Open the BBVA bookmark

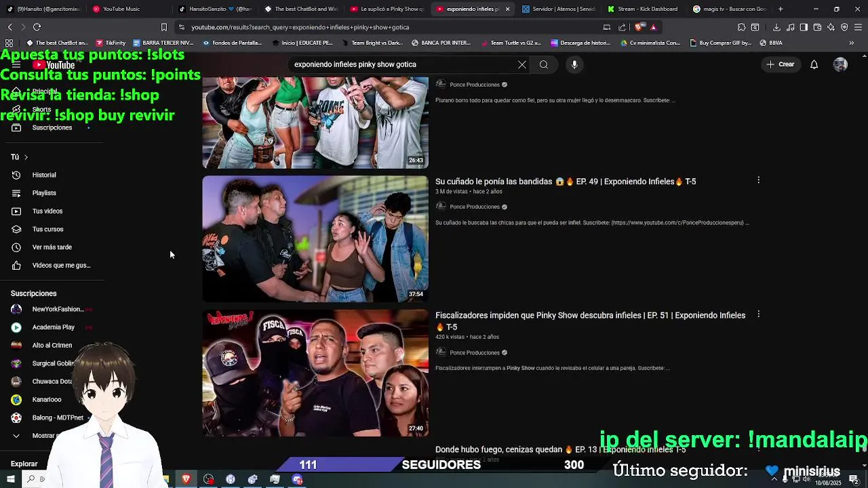(770, 43)
